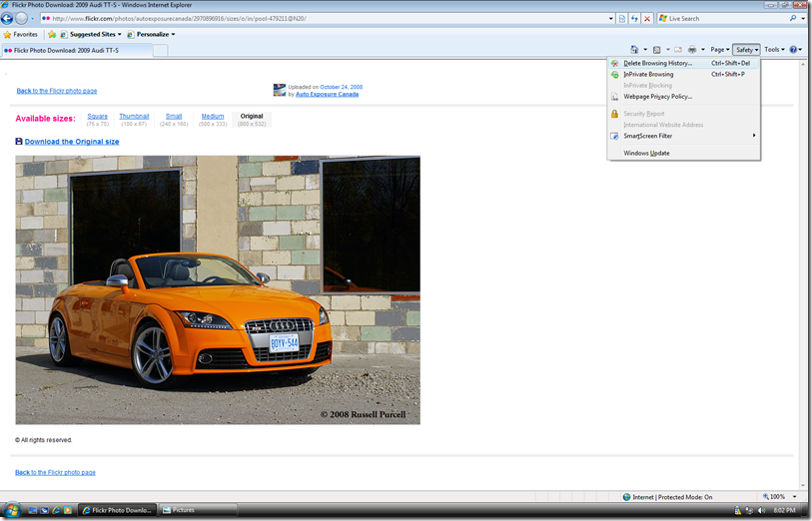812x521 pixels.
Task: Expand the address bar history dropdown
Action: pos(611,19)
